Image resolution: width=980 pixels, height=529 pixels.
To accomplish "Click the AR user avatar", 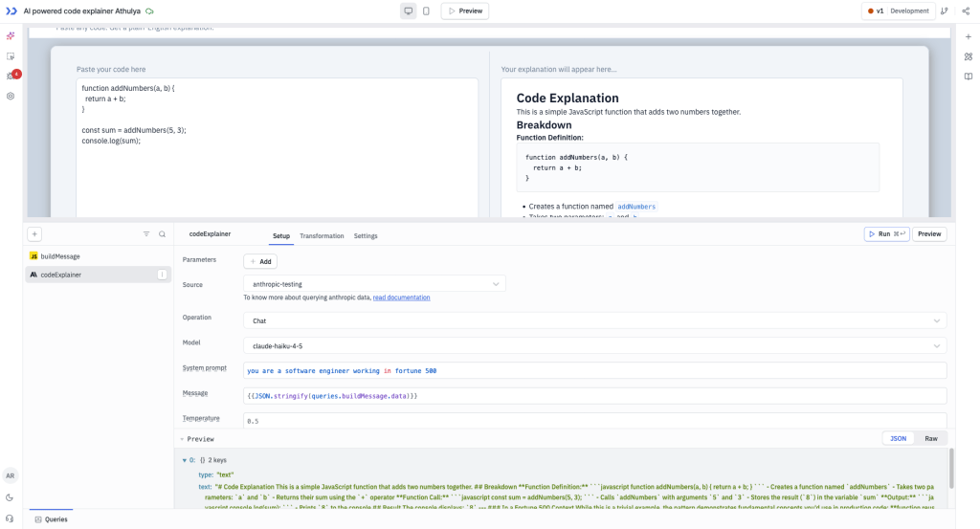I will tap(10, 476).
